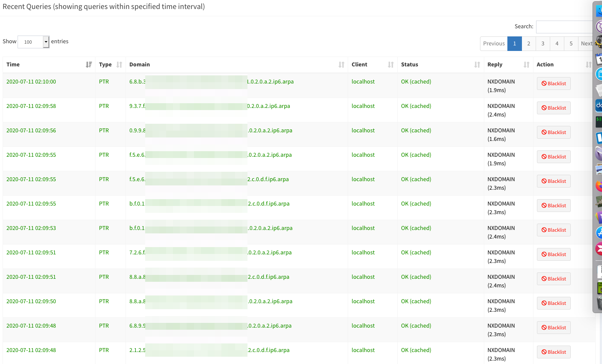Open Firefox from the dock
The image size is (602, 364).
(599, 186)
